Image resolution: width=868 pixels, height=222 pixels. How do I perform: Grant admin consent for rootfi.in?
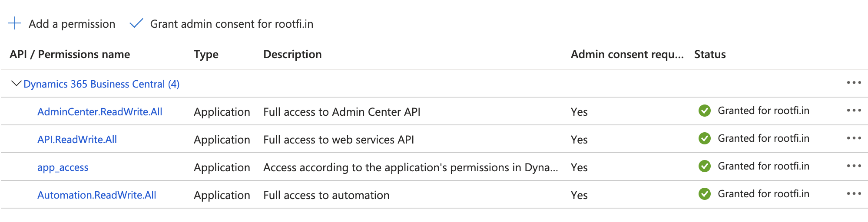[x=222, y=24]
